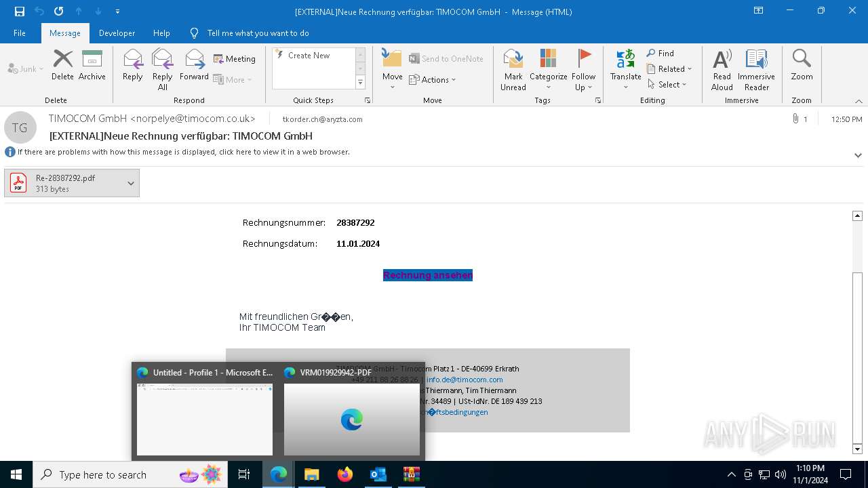The height and width of the screenshot is (488, 868).
Task: Open Task View on the taskbar
Action: 244,474
